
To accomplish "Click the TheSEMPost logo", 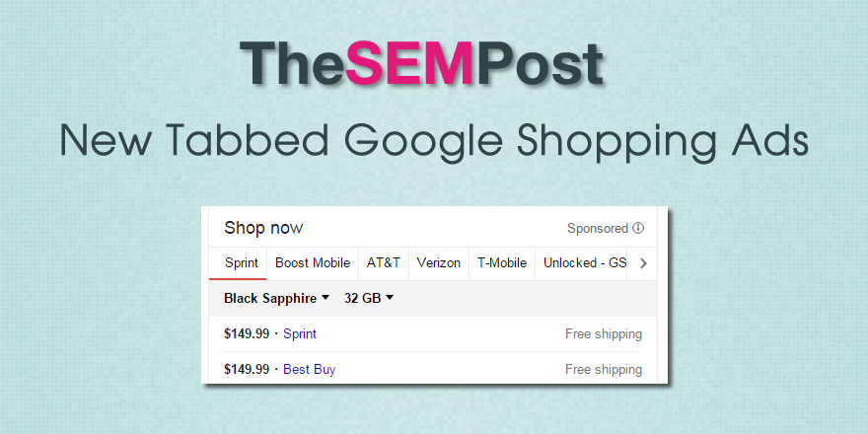I will pyautogui.click(x=421, y=64).
